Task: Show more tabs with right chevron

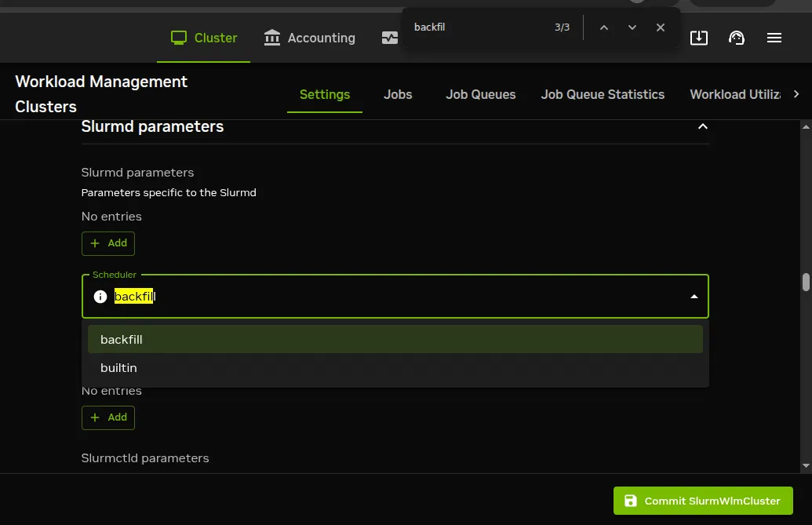Action: click(796, 94)
